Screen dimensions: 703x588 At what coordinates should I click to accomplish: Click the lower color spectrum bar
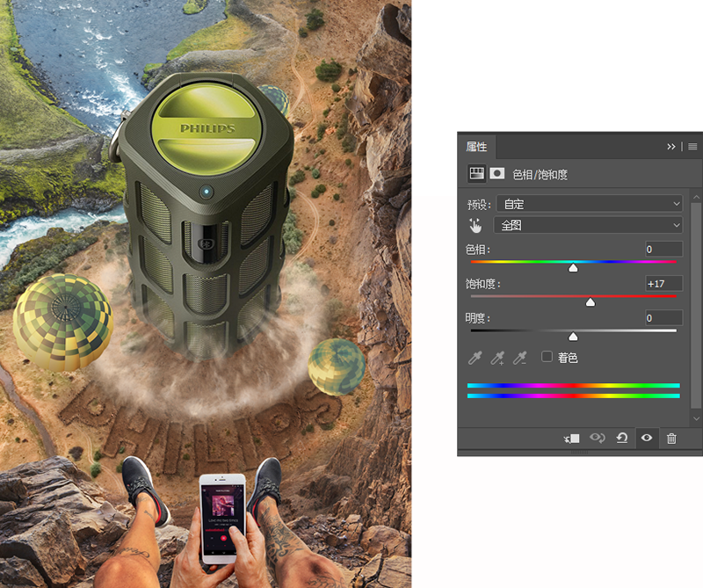click(574, 396)
